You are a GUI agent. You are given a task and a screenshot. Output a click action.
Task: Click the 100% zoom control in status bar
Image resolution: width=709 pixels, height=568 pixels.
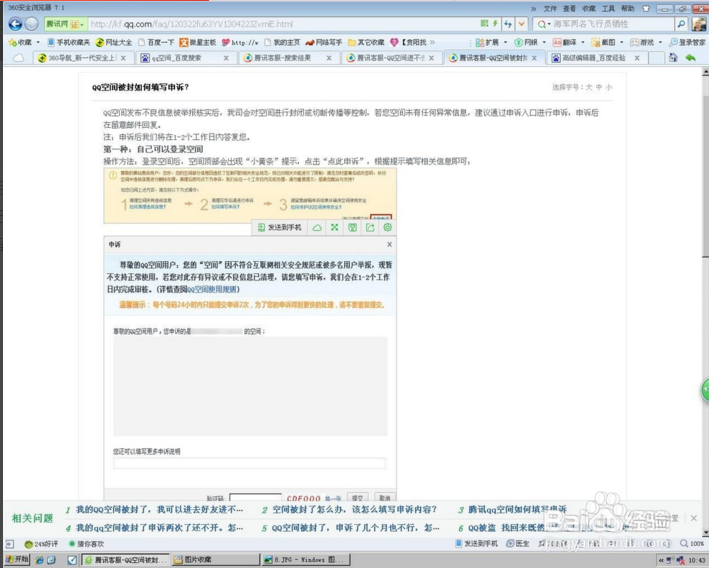[x=692, y=543]
